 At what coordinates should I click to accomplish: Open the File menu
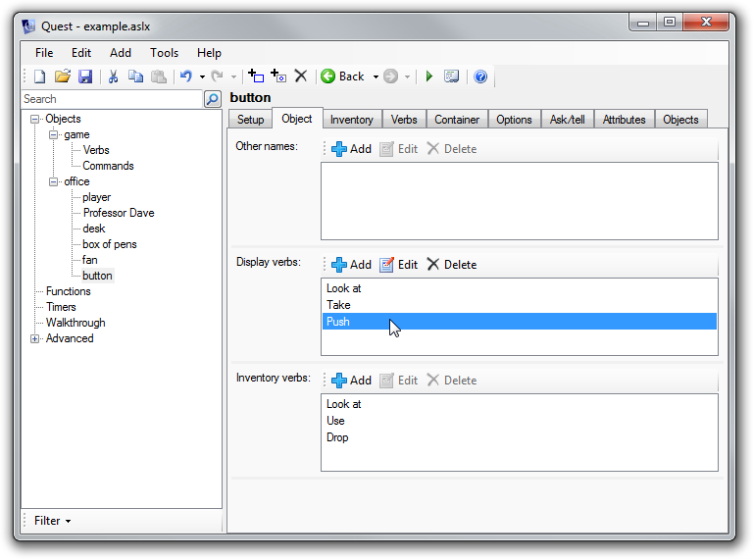click(x=44, y=53)
